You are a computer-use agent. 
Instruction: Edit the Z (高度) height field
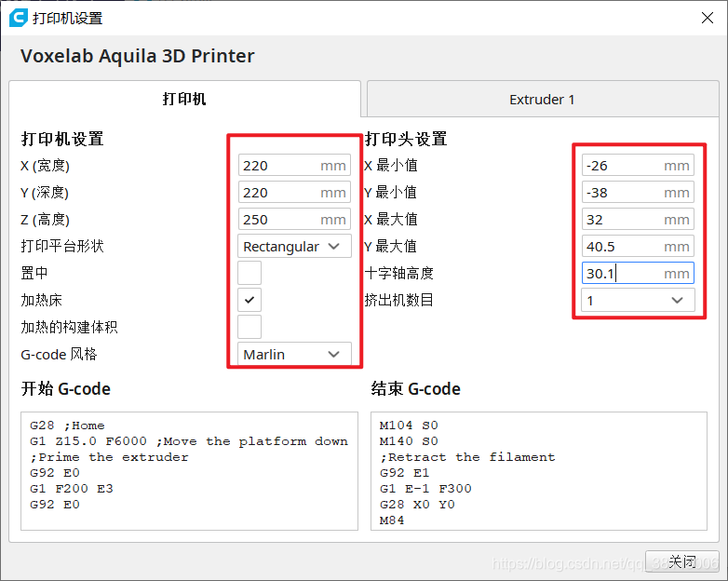pos(294,219)
